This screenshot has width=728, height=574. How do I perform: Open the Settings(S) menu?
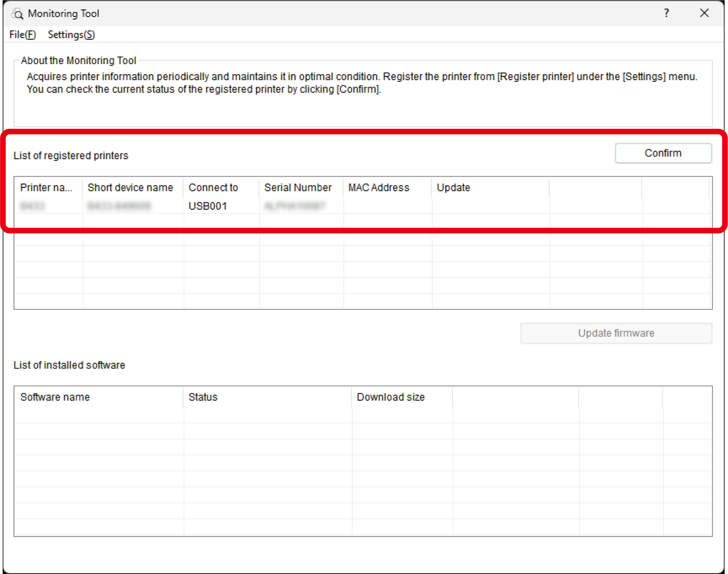tap(71, 34)
